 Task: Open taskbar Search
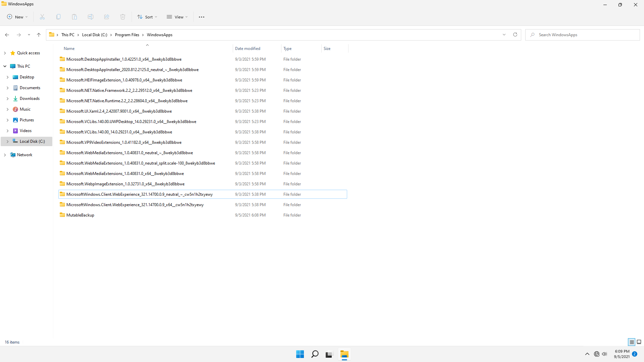click(315, 354)
